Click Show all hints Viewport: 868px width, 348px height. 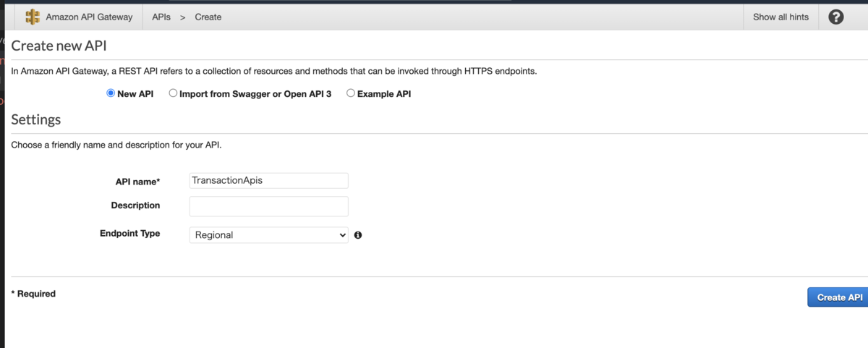click(x=780, y=17)
